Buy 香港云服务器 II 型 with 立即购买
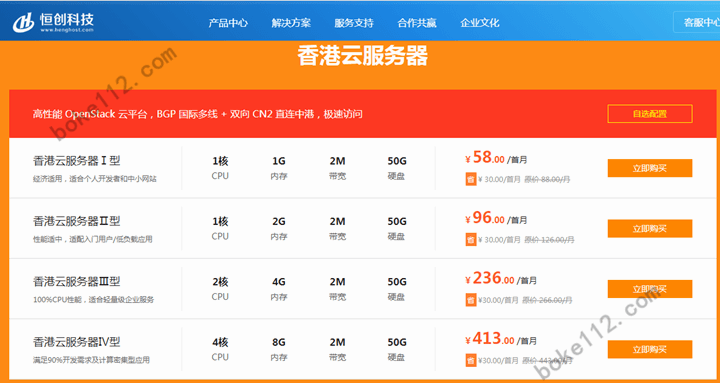Viewport: 720px width, 383px height. (650, 229)
